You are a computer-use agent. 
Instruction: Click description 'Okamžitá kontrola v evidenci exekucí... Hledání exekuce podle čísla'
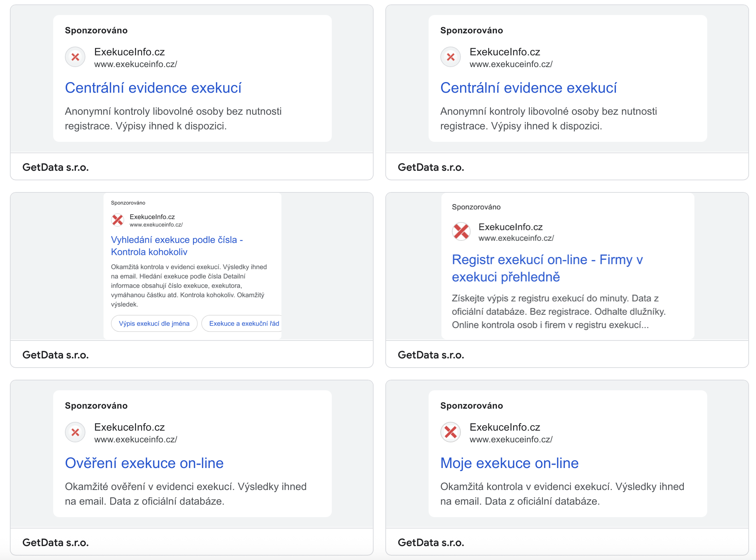point(189,285)
